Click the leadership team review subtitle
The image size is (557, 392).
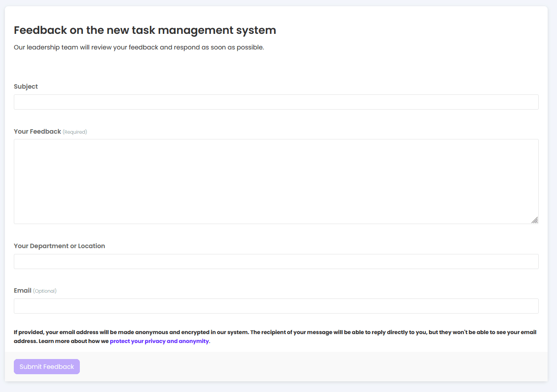pyautogui.click(x=139, y=47)
